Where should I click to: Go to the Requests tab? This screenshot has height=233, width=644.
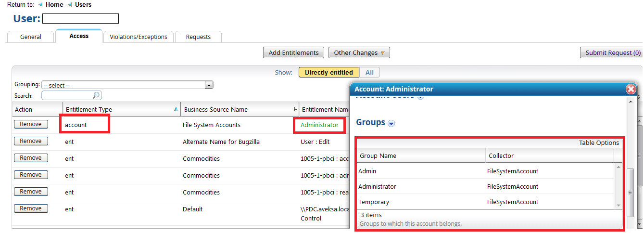click(x=198, y=37)
